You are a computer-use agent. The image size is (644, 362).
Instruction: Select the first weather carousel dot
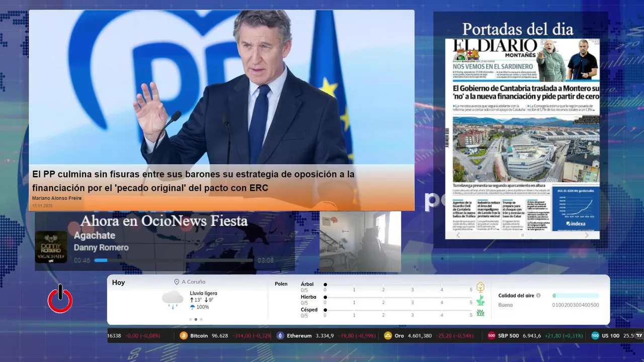pos(190,319)
